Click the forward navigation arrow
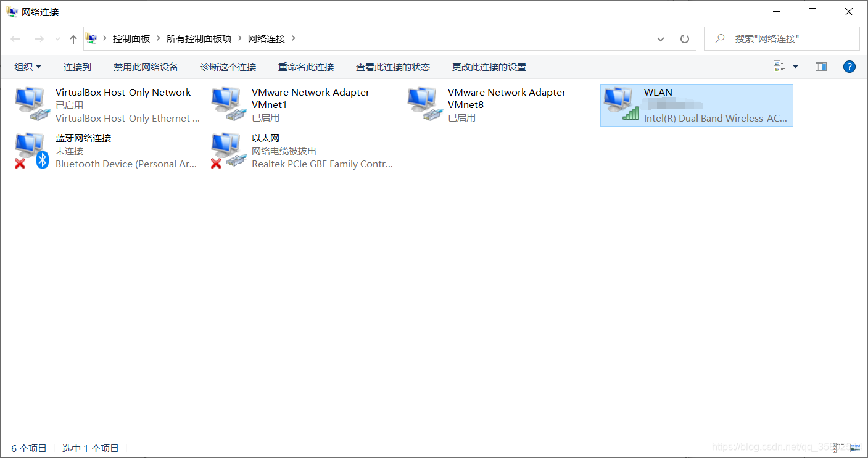The height and width of the screenshot is (458, 868). coord(39,39)
